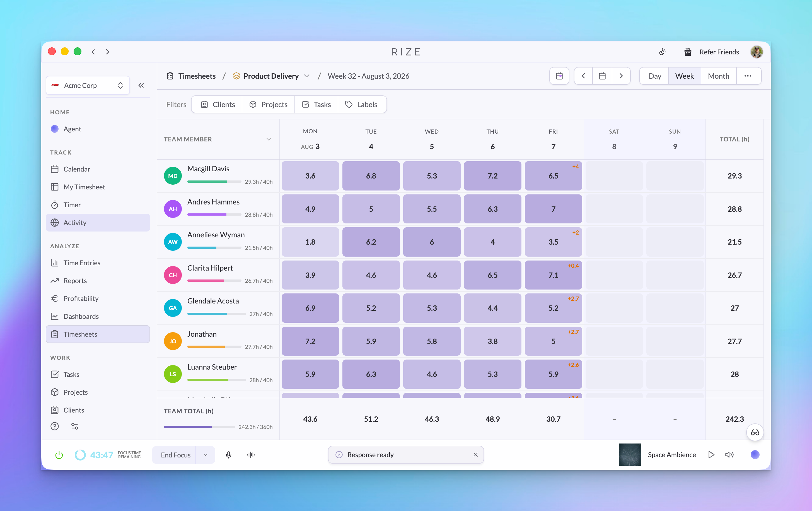Click the glasses icon floating button

coord(755,432)
